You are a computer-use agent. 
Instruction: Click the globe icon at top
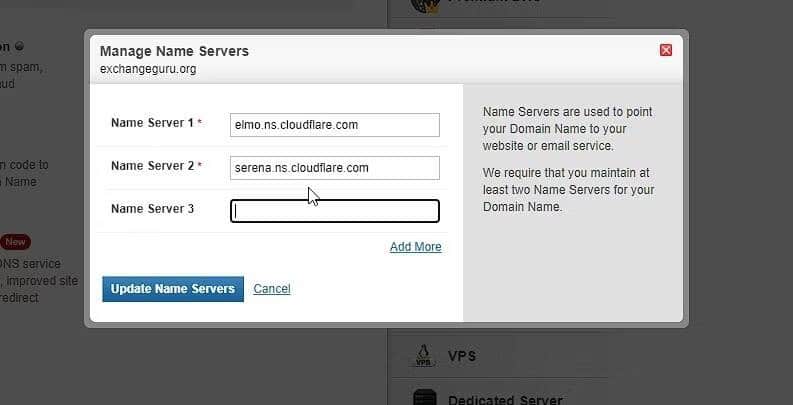(425, 5)
